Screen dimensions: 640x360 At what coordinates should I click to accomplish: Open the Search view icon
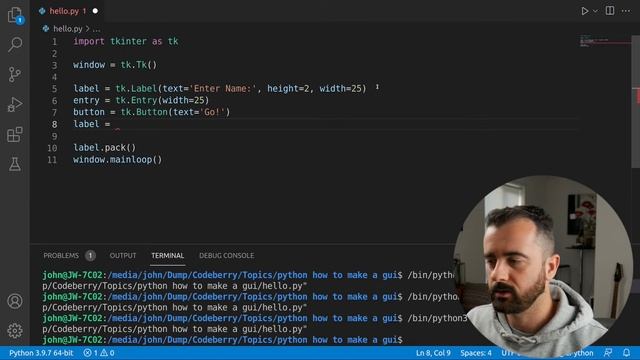tap(15, 44)
